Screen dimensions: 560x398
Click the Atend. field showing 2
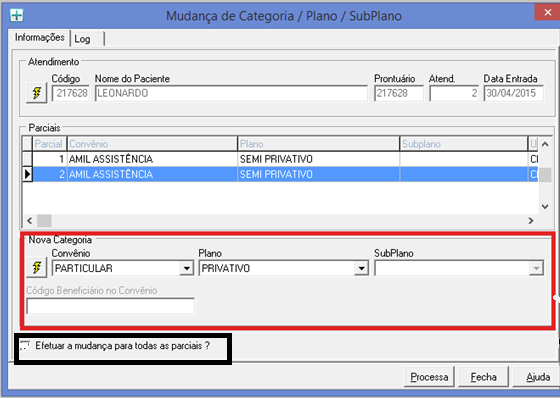pos(454,93)
